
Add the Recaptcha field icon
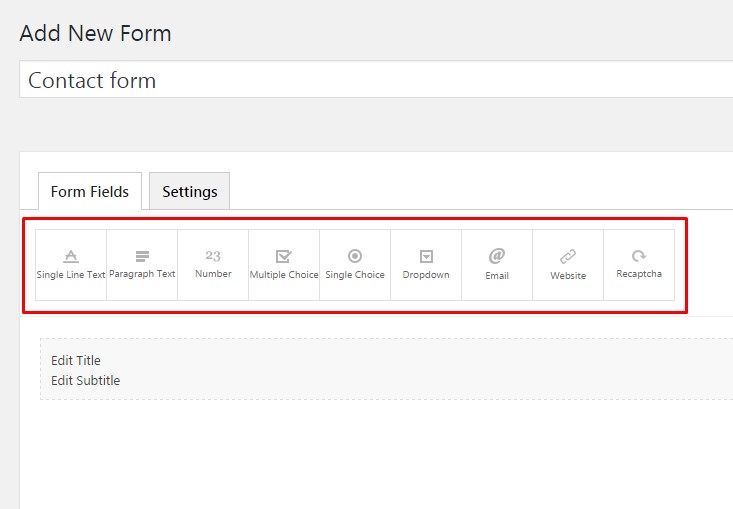tap(639, 256)
